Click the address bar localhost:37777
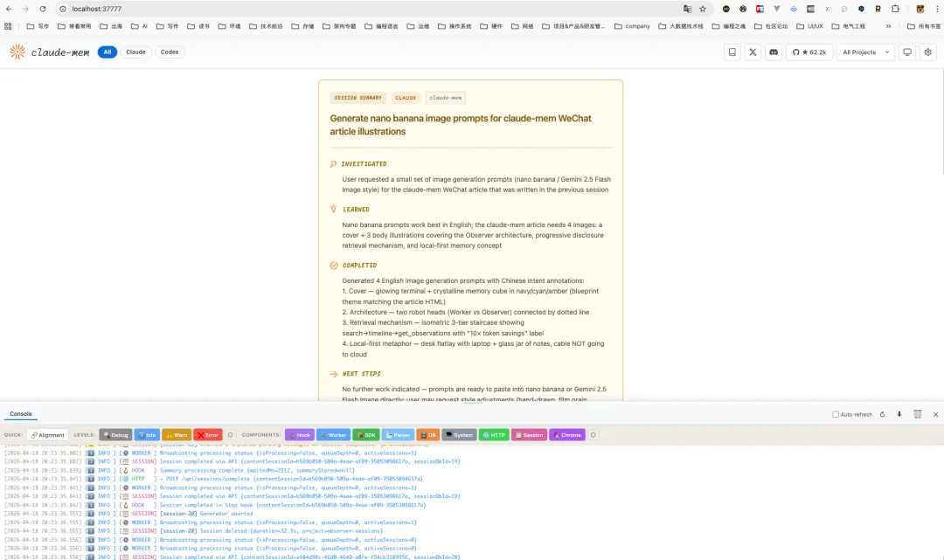 pyautogui.click(x=96, y=9)
